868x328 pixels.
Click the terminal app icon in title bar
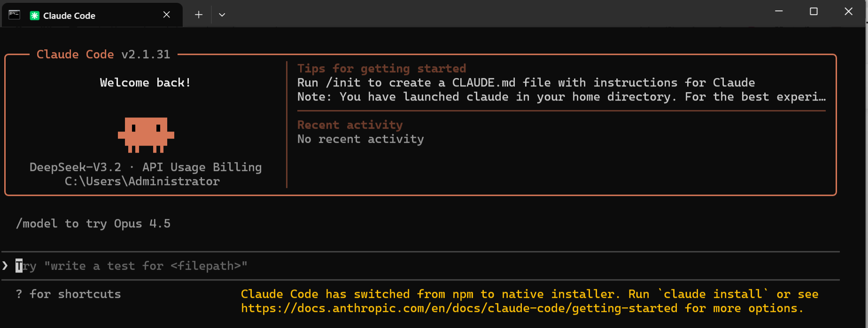(x=15, y=15)
